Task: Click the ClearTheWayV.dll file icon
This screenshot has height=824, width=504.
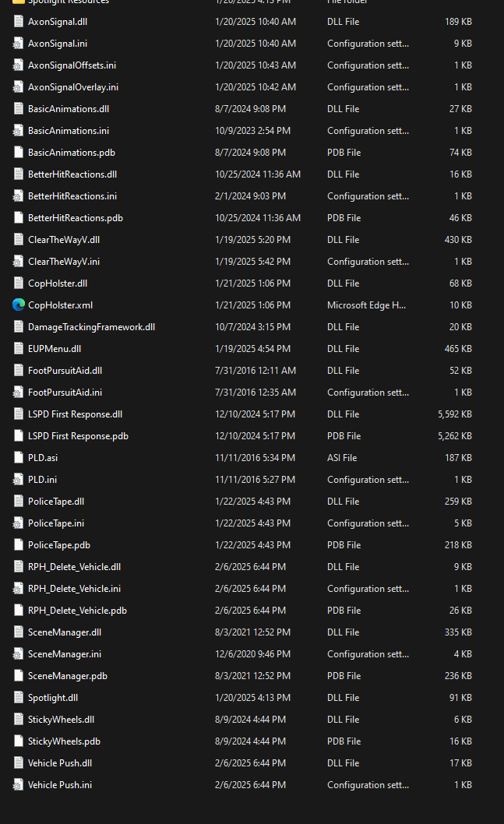Action: pos(19,240)
